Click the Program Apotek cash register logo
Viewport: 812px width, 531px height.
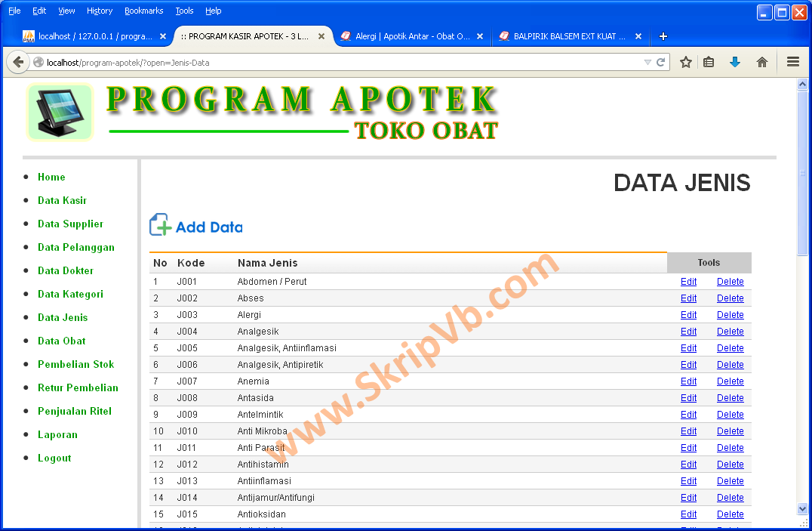pos(60,112)
